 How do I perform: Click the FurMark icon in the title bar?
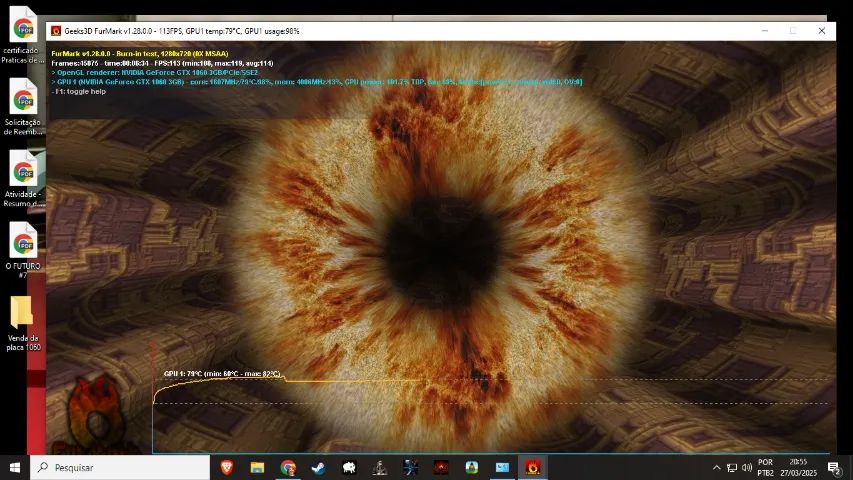coord(56,31)
